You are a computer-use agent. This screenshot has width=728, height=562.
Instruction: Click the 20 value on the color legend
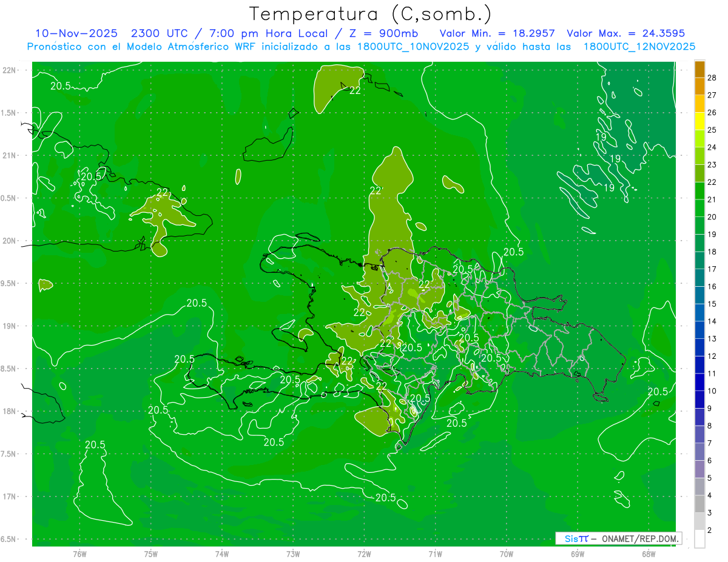(x=713, y=217)
